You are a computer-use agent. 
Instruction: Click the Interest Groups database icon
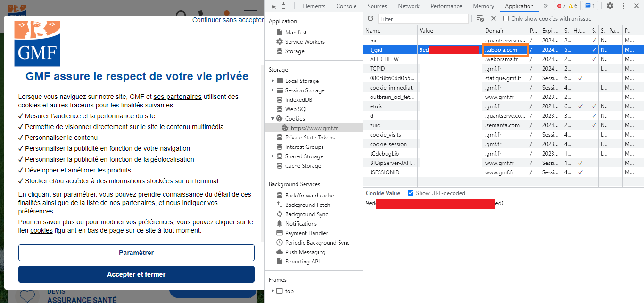tap(280, 147)
